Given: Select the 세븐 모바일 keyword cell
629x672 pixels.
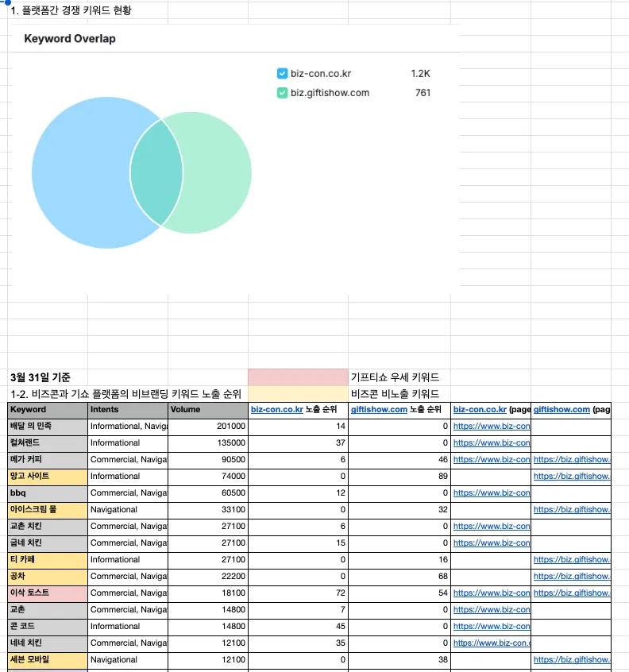Looking at the screenshot, I should [48, 661].
